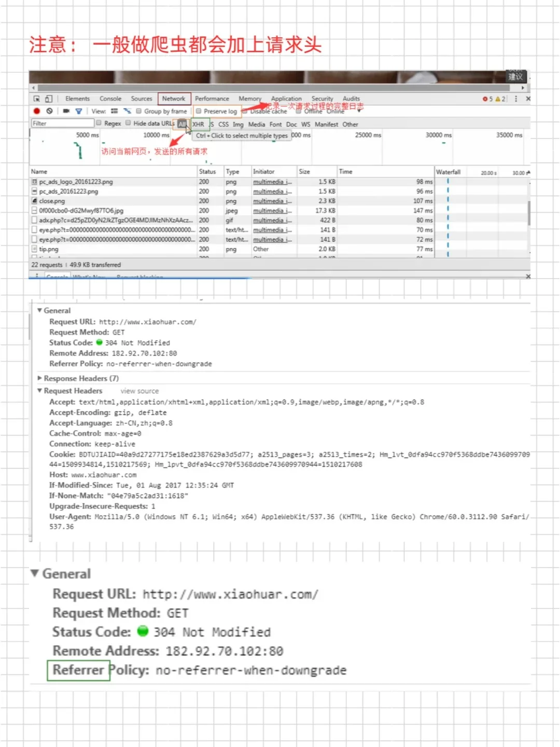Screen dimensions: 560x747
Task: Click the green status dot beside 304 in the small General panel
Action: point(99,342)
